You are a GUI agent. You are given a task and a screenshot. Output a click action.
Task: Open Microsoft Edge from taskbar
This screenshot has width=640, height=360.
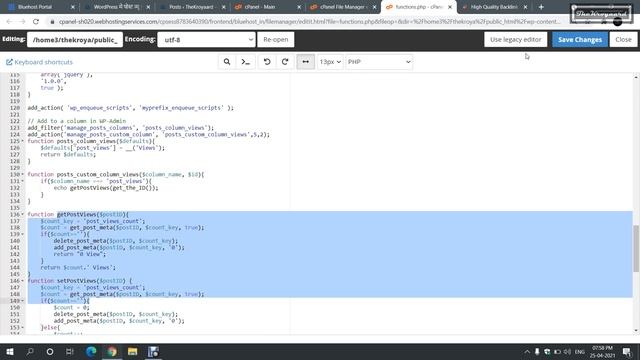(91, 351)
